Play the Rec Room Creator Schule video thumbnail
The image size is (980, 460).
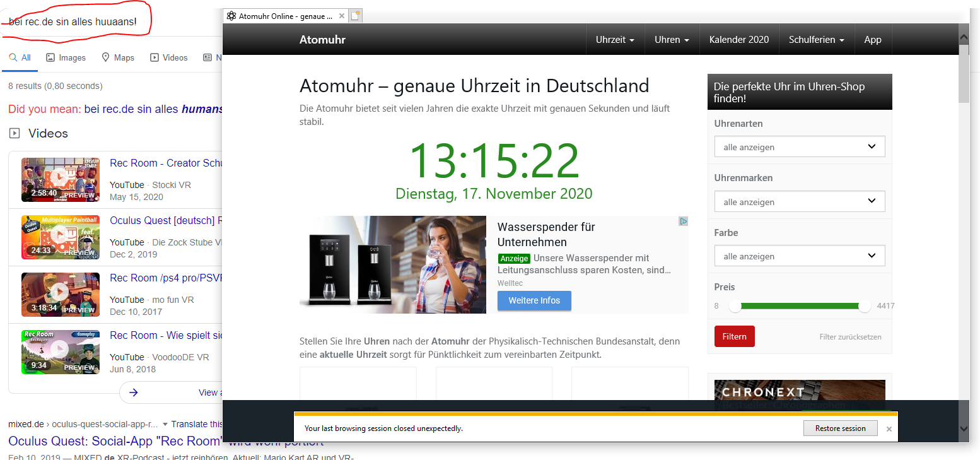pos(61,180)
